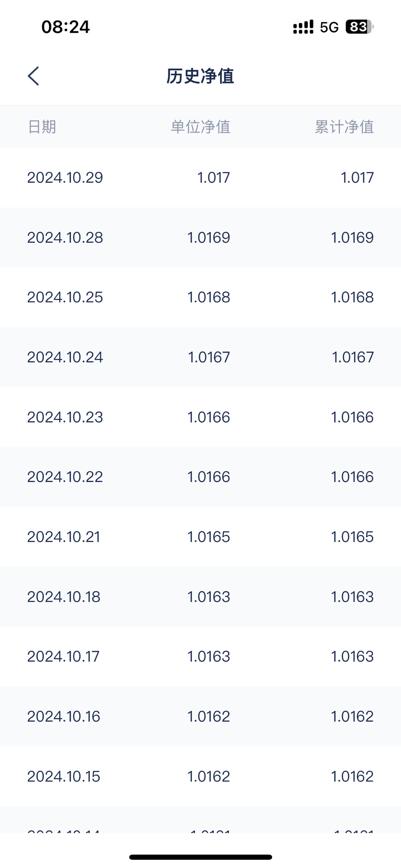The image size is (401, 868).
Task: Select the 单位净值 column header
Action: coord(200,127)
